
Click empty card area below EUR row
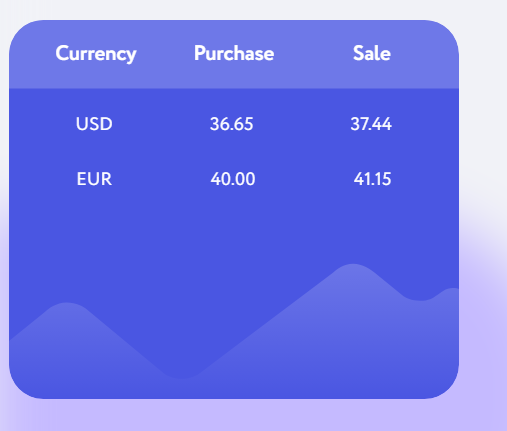(233, 227)
